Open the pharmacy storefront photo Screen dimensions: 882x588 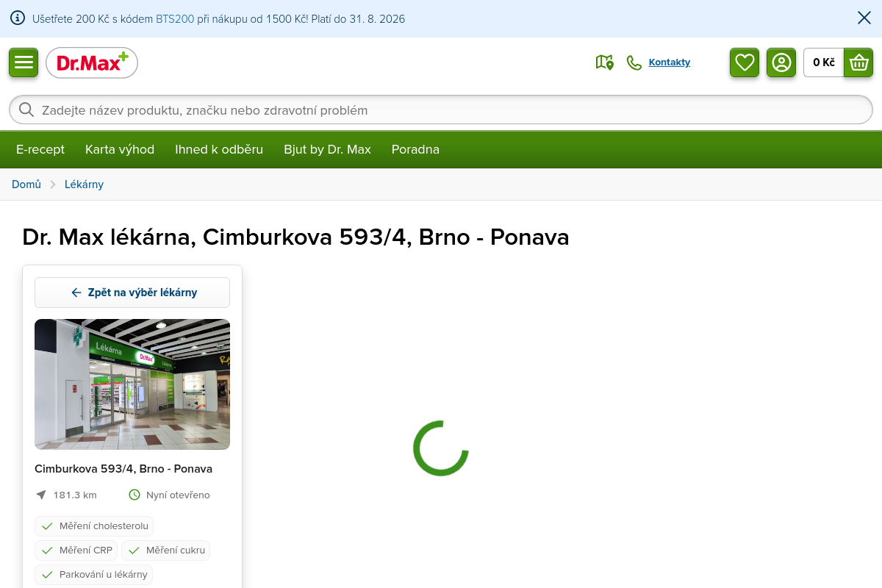tap(132, 384)
